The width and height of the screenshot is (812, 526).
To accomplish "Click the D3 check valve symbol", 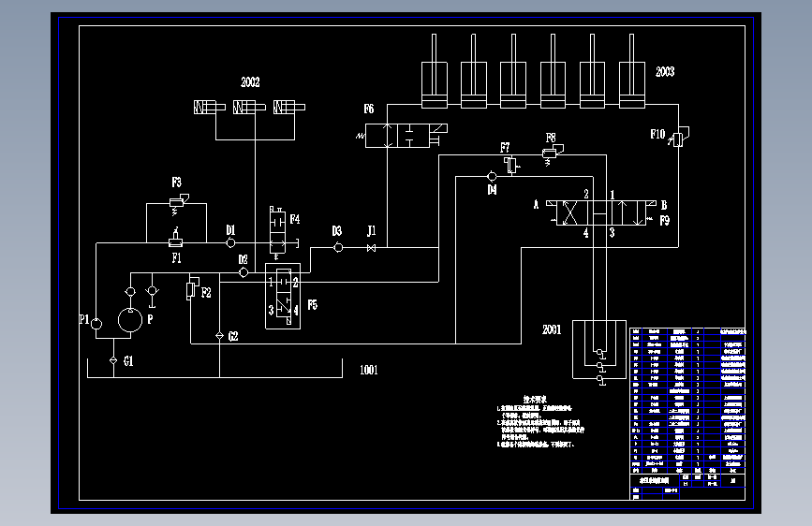I will click(338, 247).
